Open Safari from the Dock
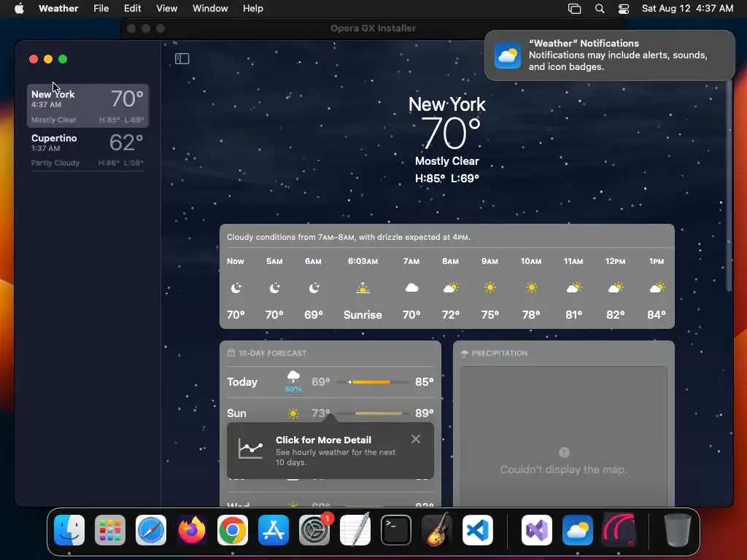The image size is (747, 560). pos(151,530)
